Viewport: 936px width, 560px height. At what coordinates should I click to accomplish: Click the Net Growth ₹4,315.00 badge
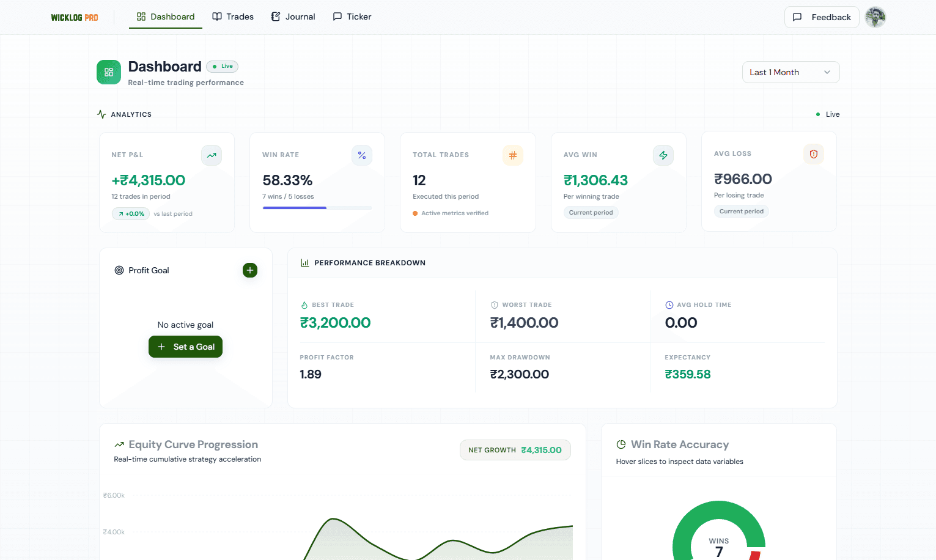point(515,450)
